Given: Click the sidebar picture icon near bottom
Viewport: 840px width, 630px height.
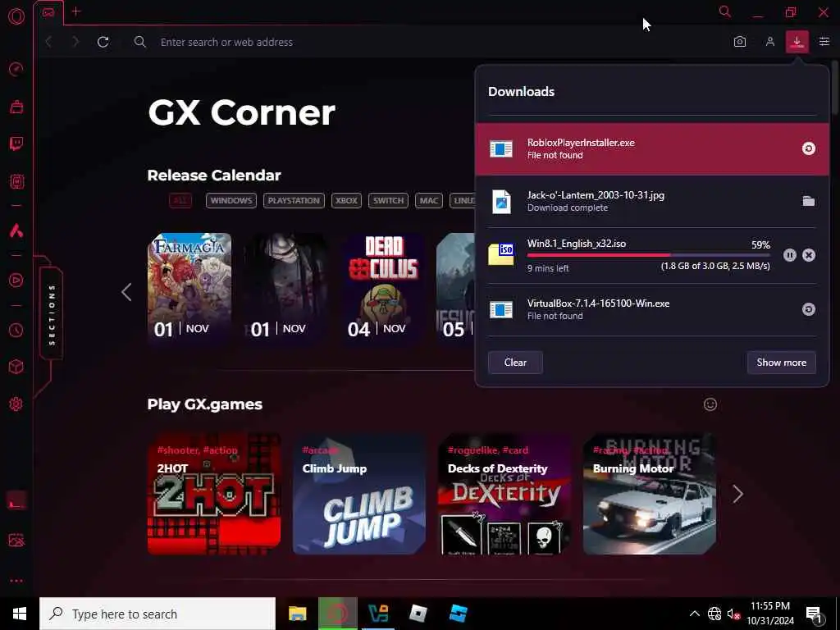Looking at the screenshot, I should point(16,540).
